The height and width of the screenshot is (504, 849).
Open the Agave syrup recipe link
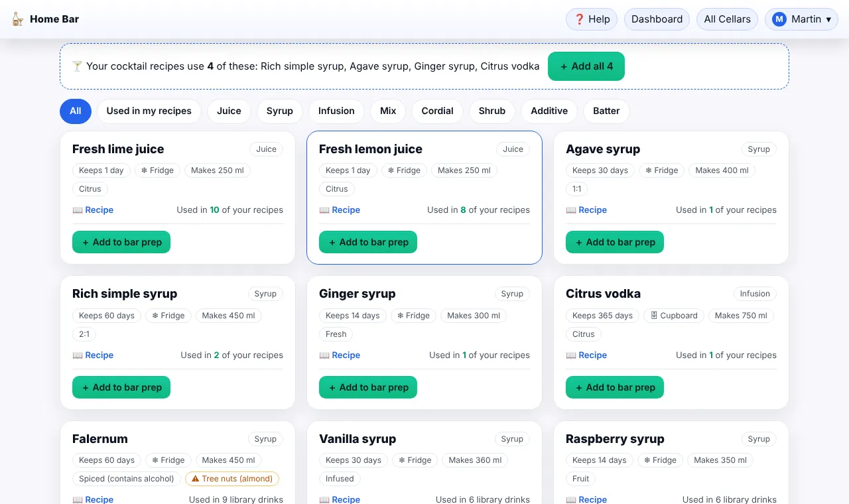(586, 210)
